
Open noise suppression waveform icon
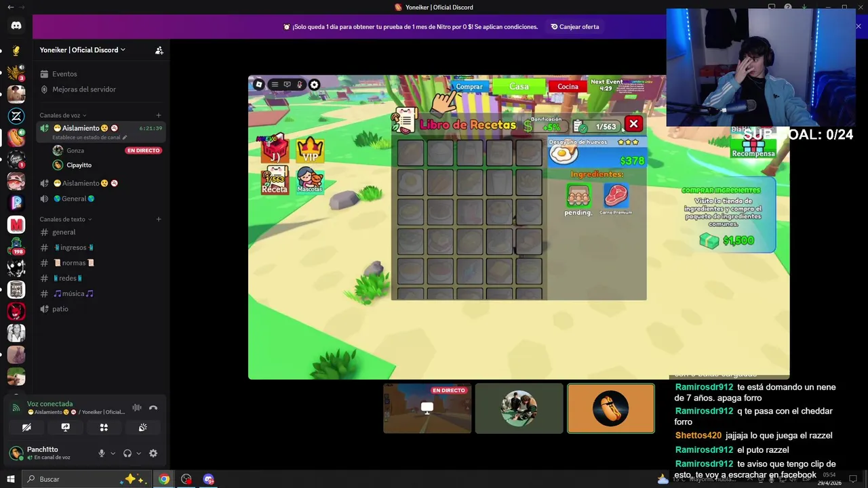click(x=137, y=407)
